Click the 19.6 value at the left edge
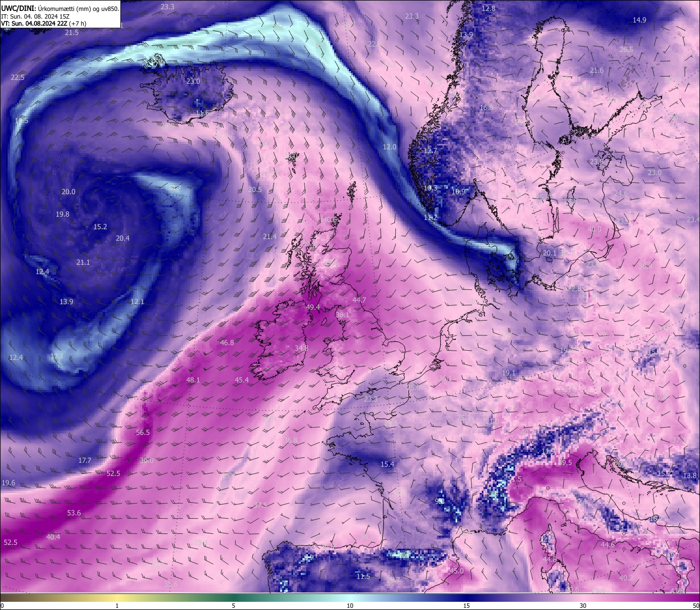This screenshot has width=700, height=610. pos(9,484)
